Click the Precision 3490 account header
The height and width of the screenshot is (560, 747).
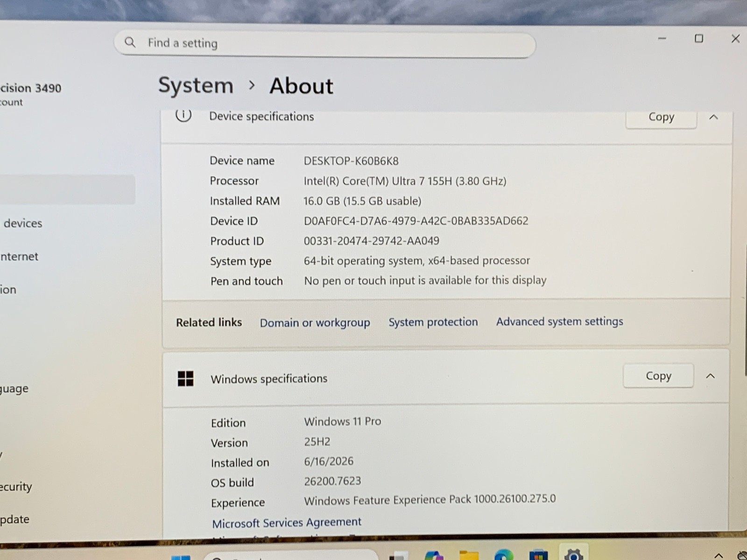click(30, 94)
